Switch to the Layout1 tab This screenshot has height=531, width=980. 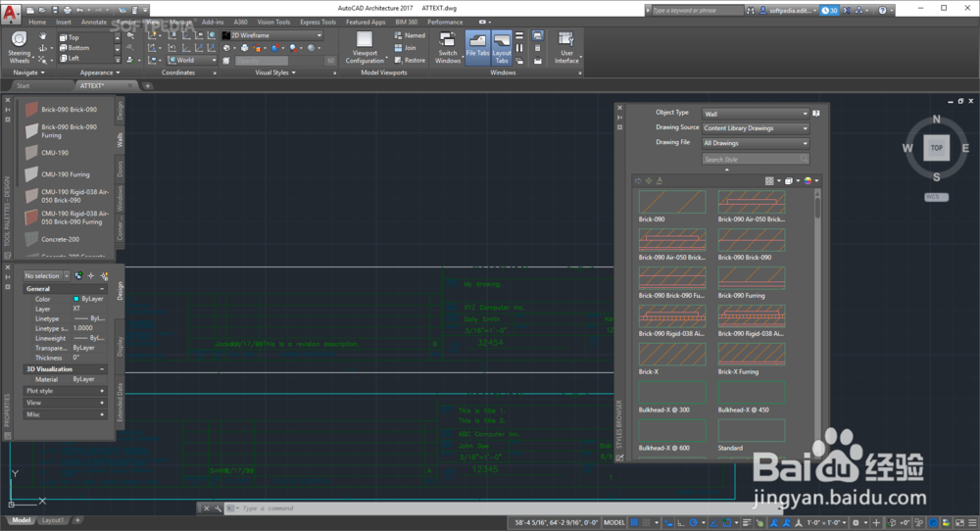click(x=53, y=520)
